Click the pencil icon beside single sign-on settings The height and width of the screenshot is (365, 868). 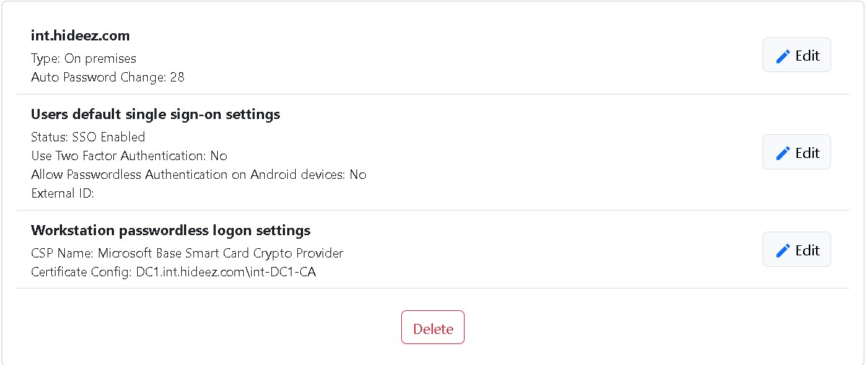tap(783, 153)
